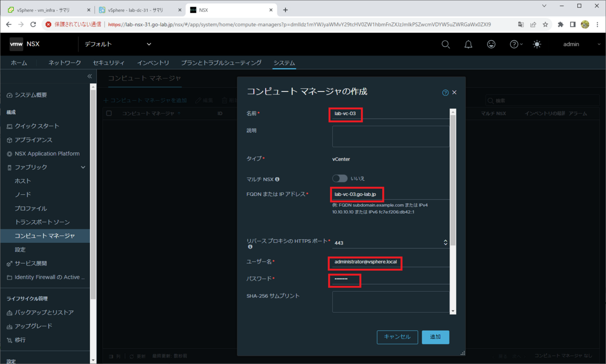Open the notifications bell icon
The width and height of the screenshot is (606, 364).
point(468,44)
